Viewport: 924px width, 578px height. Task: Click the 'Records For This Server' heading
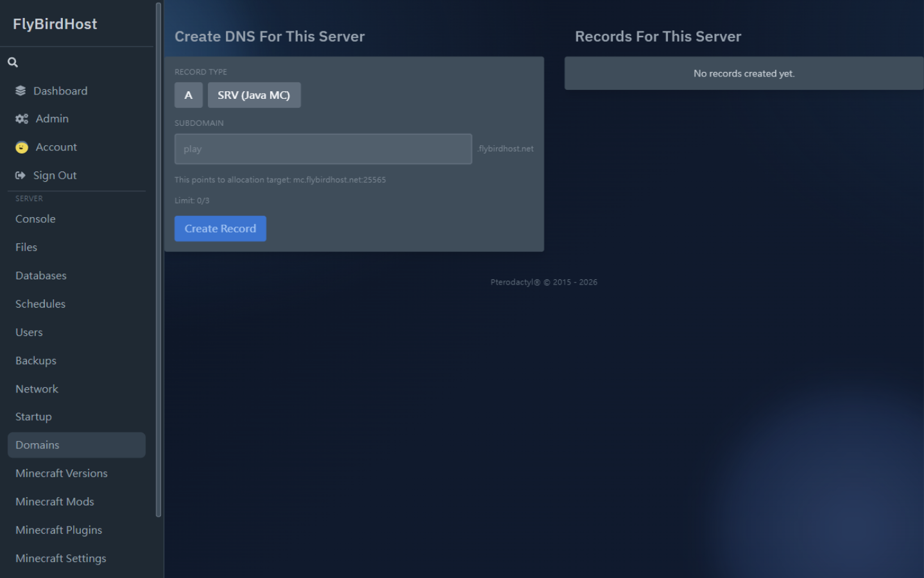point(658,37)
